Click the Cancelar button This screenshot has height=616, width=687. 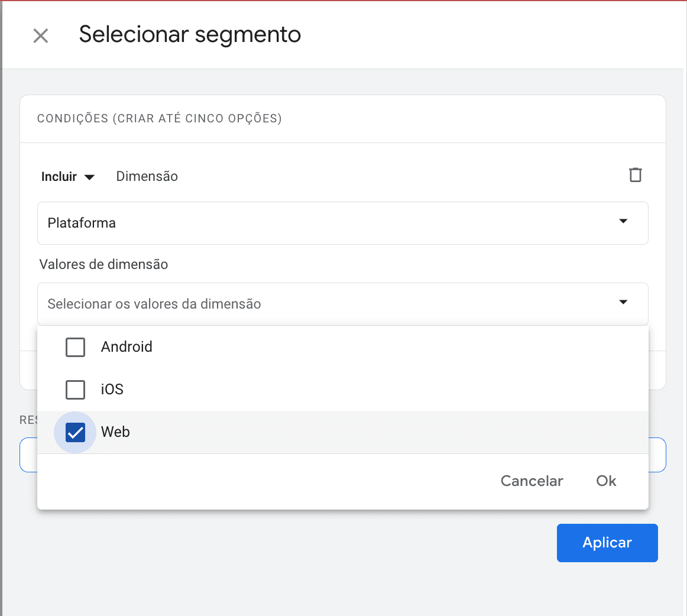(531, 481)
